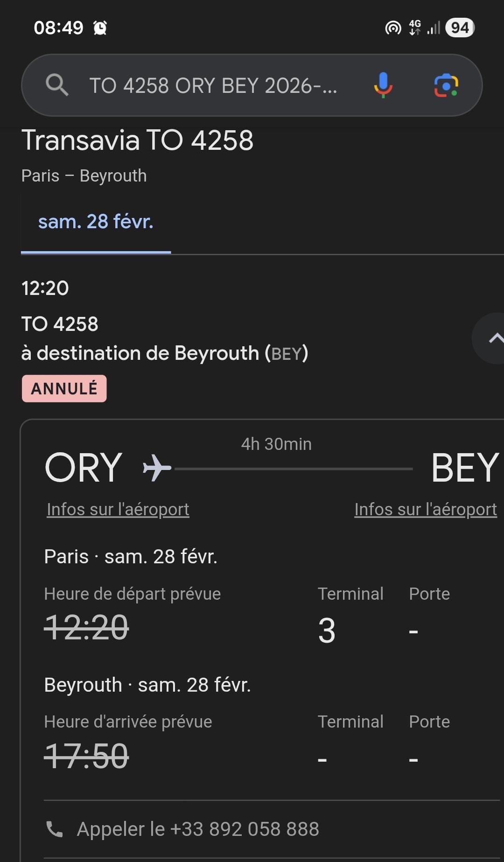Select the sam. 28 févr. date tab
The image size is (504, 862).
point(96,222)
